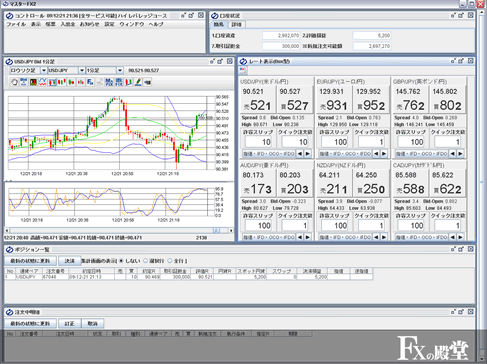Click the green monitor icon in chart toolbar

coord(33,82)
